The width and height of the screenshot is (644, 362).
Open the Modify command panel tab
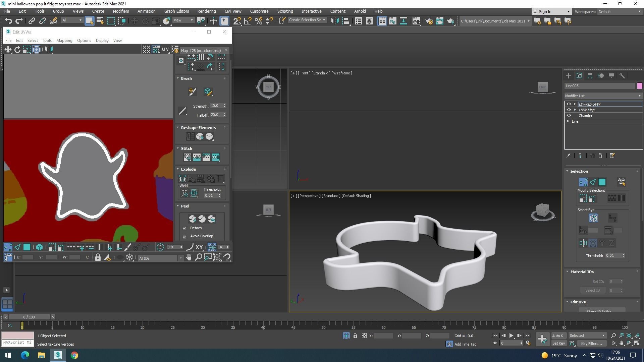click(x=579, y=76)
